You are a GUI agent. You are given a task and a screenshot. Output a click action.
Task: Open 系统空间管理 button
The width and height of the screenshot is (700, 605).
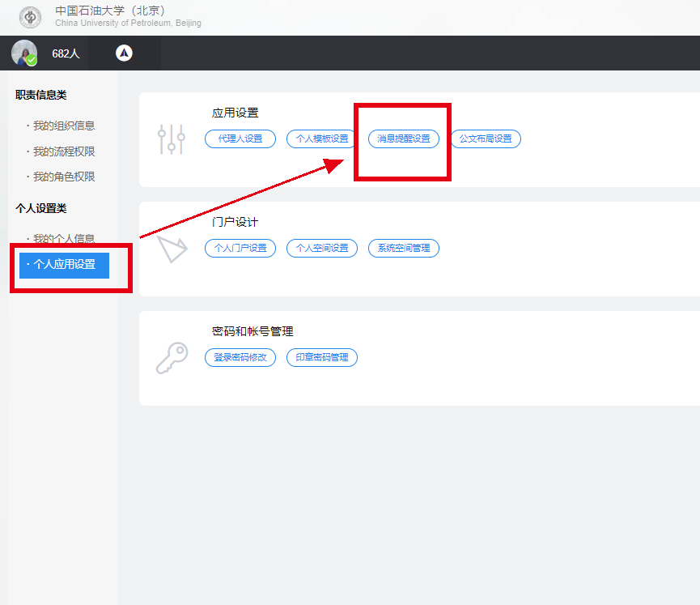coord(404,248)
